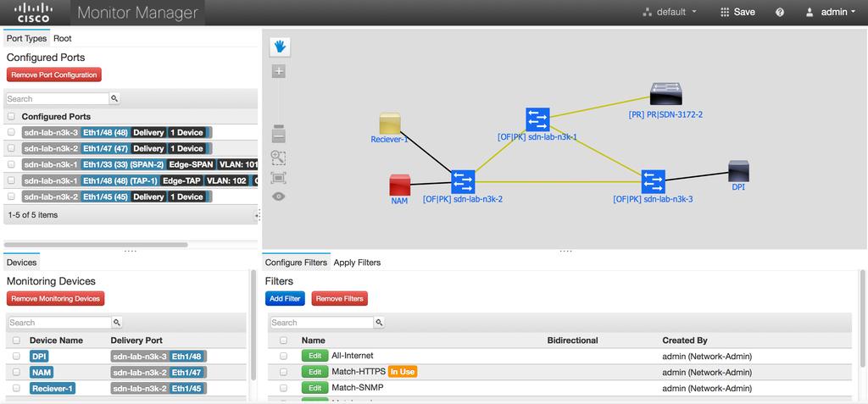The width and height of the screenshot is (868, 404).
Task: Check Eth1/48 TAP-1 port checkbox
Action: [11, 180]
